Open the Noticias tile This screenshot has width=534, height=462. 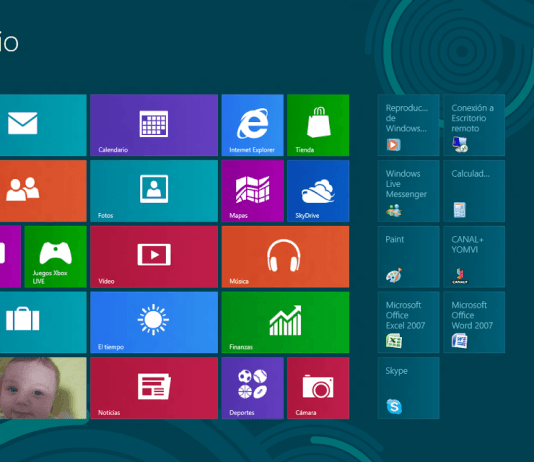154,388
